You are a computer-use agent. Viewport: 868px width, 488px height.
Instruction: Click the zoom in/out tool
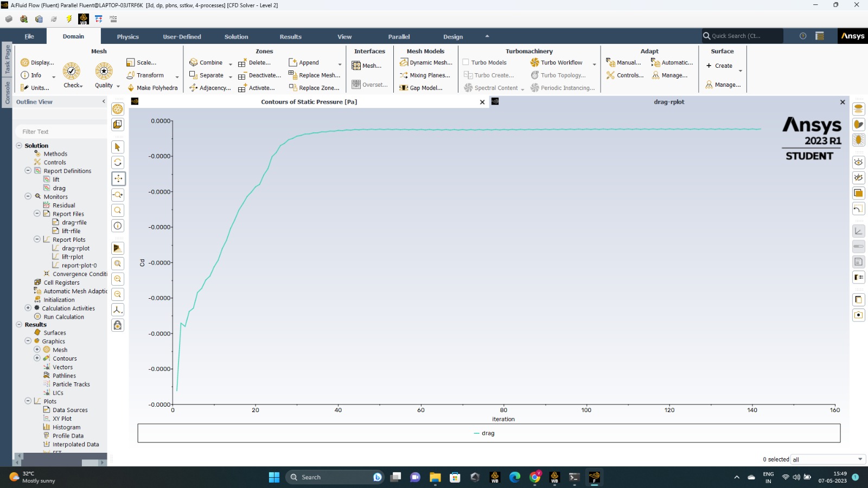118,195
